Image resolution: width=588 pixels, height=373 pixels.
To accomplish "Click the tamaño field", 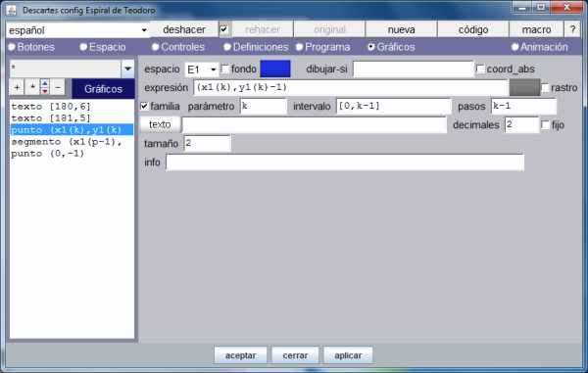I will 207,144.
